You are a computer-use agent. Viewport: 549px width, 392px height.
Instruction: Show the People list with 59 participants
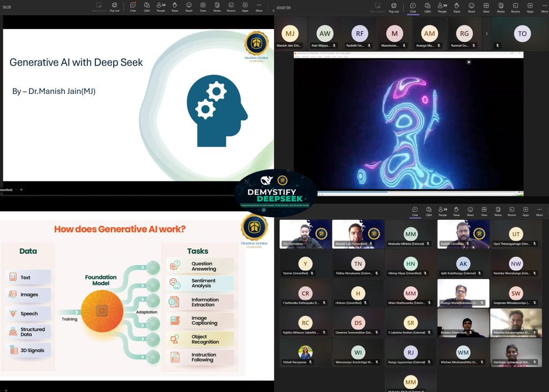click(x=441, y=9)
